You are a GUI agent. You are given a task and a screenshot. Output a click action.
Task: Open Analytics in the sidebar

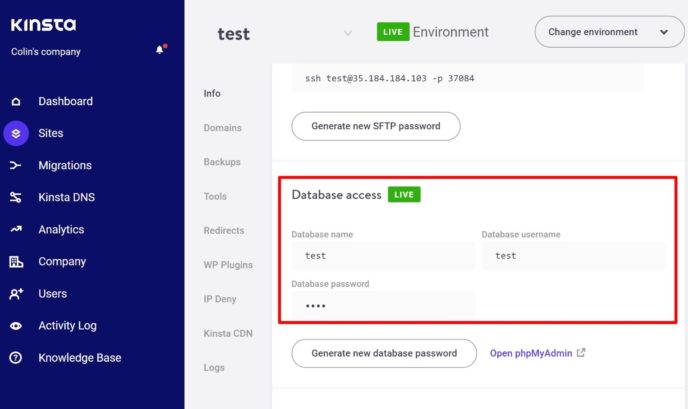[61, 230]
